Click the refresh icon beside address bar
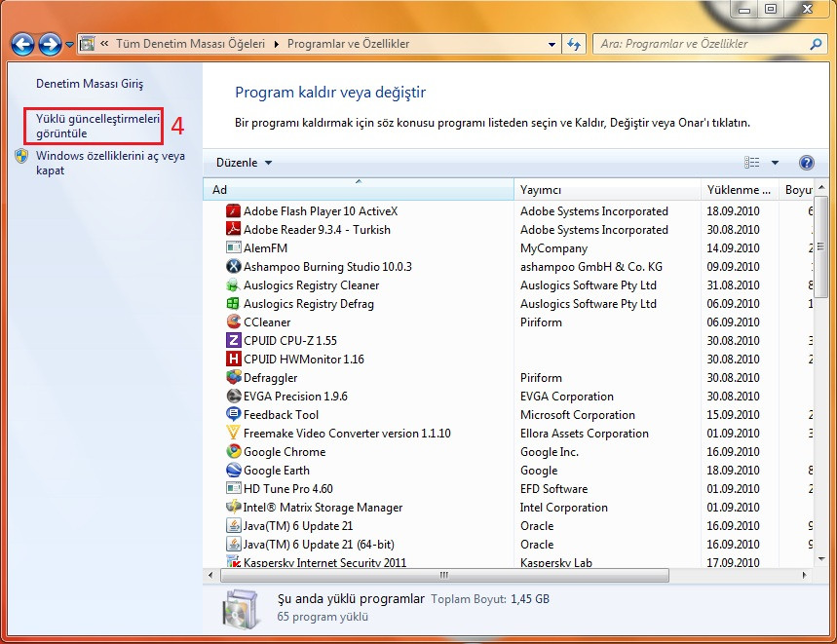 [x=574, y=44]
